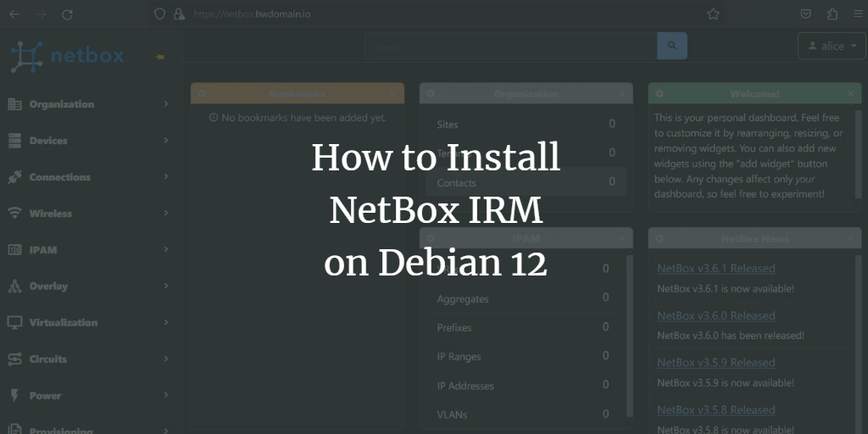Close the Organization widget
Image resolution: width=868 pixels, height=434 pixels.
[x=621, y=93]
